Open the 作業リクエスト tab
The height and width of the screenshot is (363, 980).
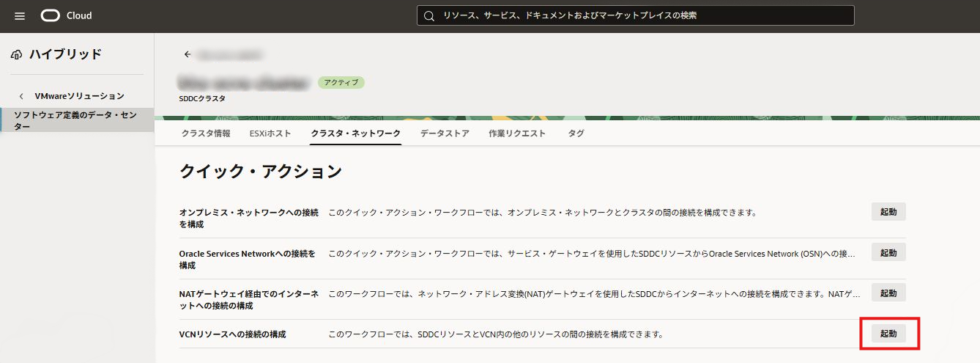click(x=517, y=133)
